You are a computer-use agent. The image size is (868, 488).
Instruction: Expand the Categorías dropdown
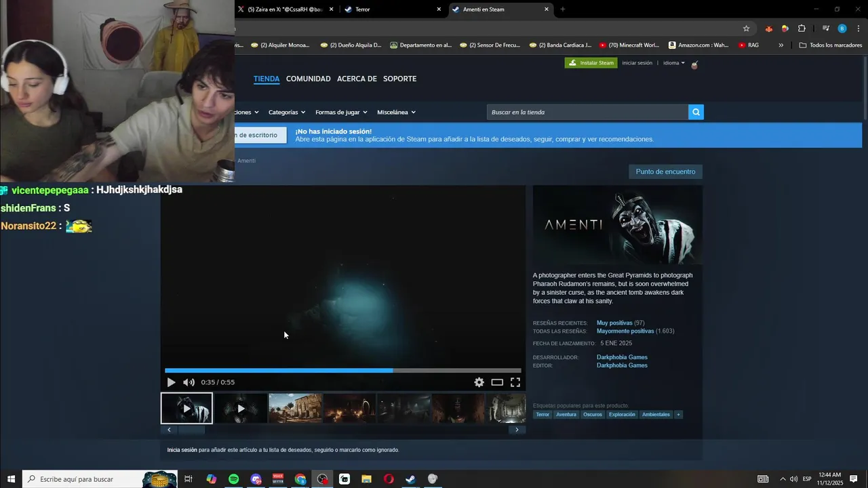[x=287, y=112]
